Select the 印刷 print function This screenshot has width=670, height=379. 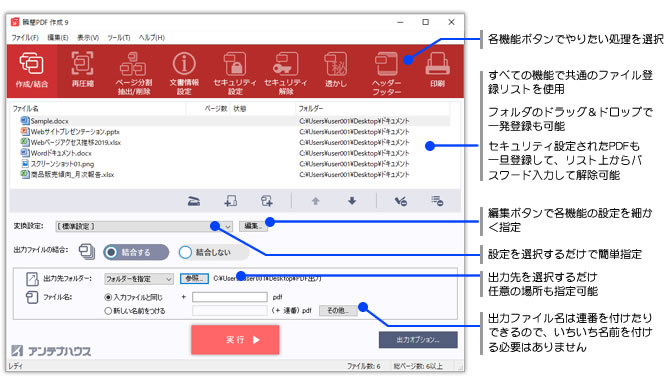[x=437, y=71]
